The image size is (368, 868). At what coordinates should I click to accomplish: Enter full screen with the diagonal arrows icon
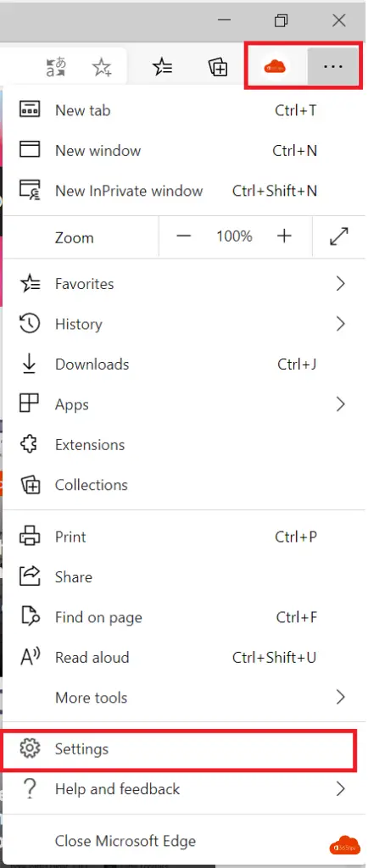tap(338, 237)
